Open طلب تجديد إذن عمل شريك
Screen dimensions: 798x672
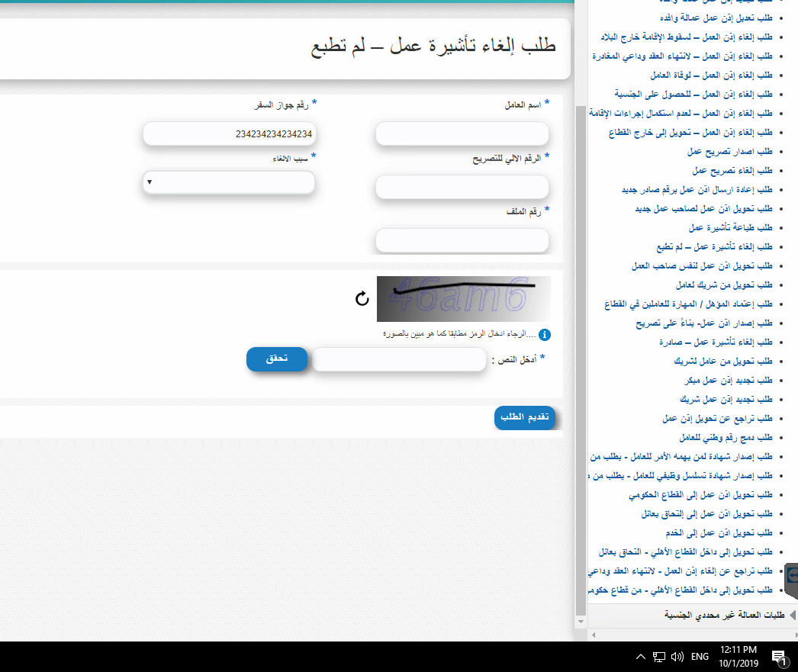coord(726,400)
